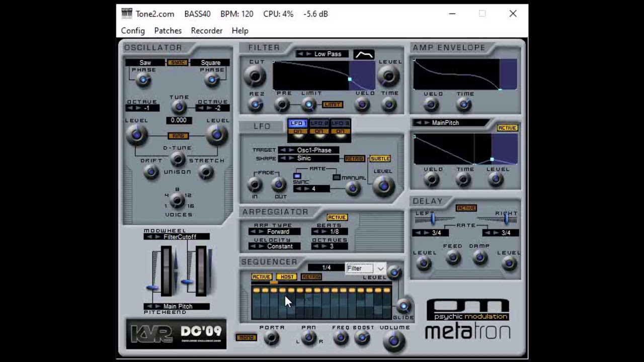
Task: Click right arrow of Arp Type Forward
Action: coord(262,232)
